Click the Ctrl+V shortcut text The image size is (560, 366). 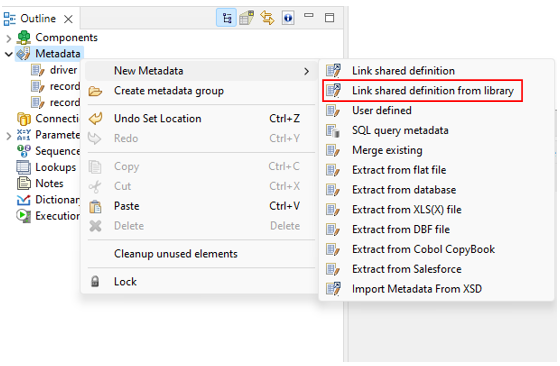pos(284,206)
